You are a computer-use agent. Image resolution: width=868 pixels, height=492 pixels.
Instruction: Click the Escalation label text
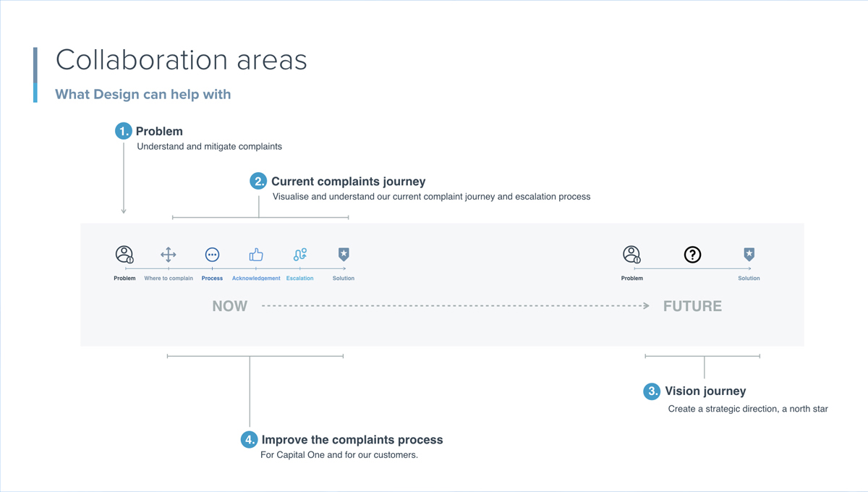click(299, 278)
